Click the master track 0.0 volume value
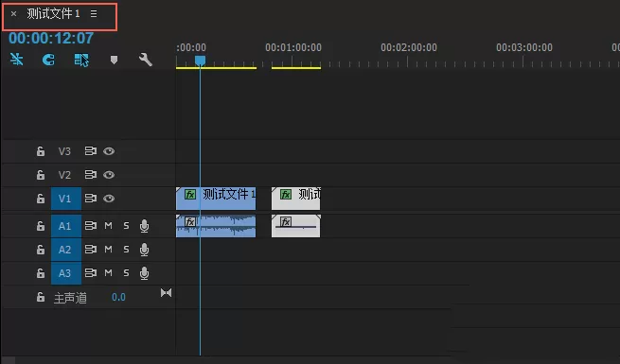The width and height of the screenshot is (620, 364). (x=118, y=297)
